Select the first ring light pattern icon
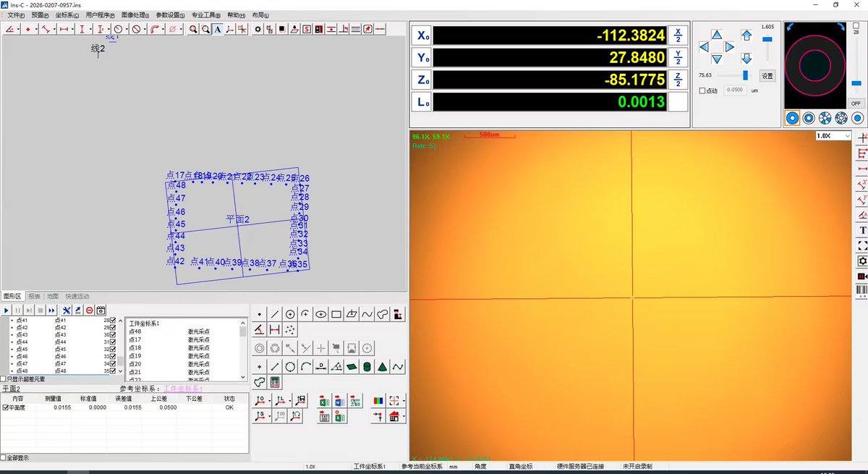The height and width of the screenshot is (474, 868). tap(793, 118)
